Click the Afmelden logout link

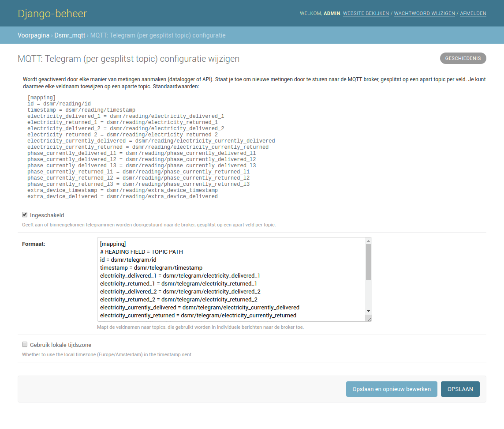[473, 14]
